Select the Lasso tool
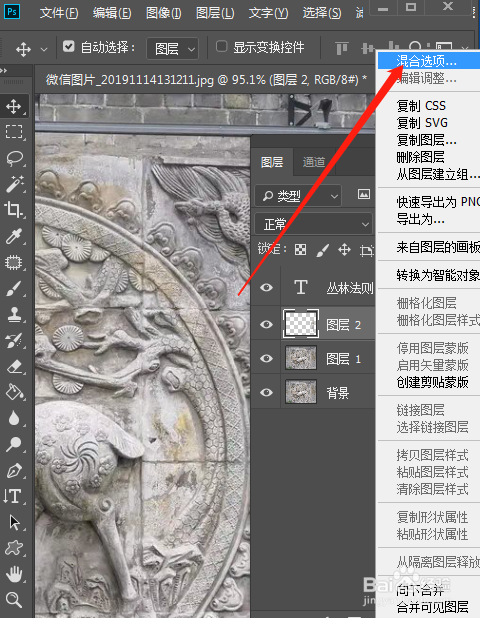 (x=14, y=158)
